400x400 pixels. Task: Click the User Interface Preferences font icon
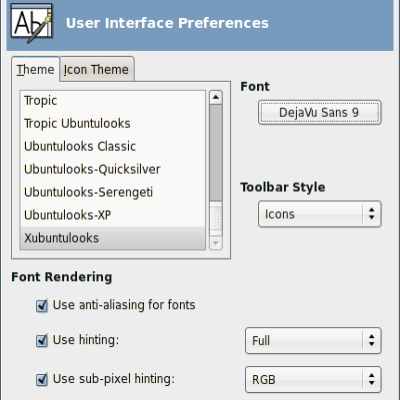pyautogui.click(x=31, y=23)
